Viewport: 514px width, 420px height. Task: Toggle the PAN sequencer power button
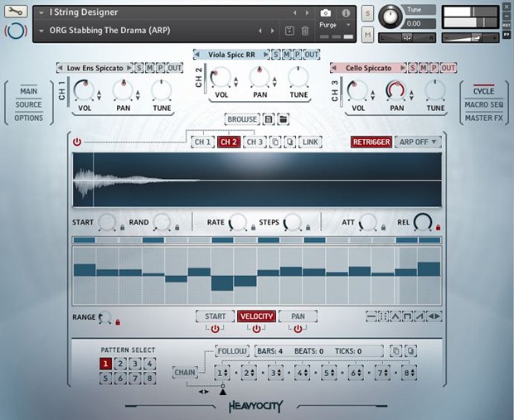(x=298, y=329)
